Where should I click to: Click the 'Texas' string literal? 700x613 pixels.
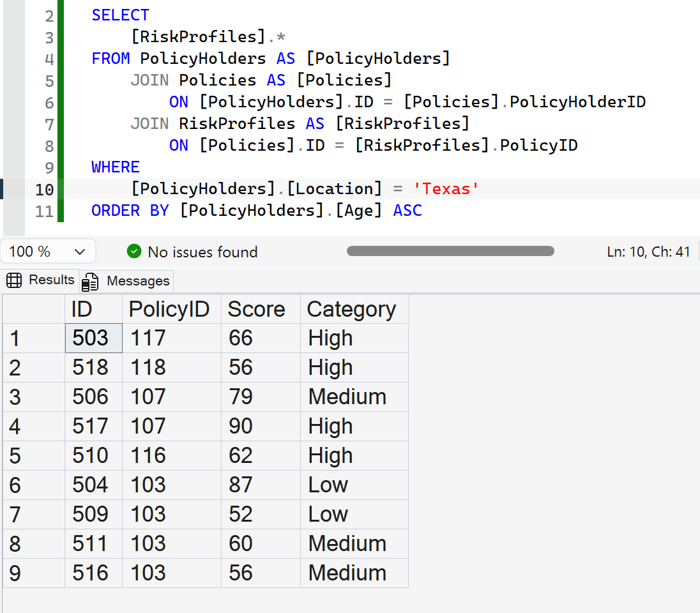tap(446, 189)
